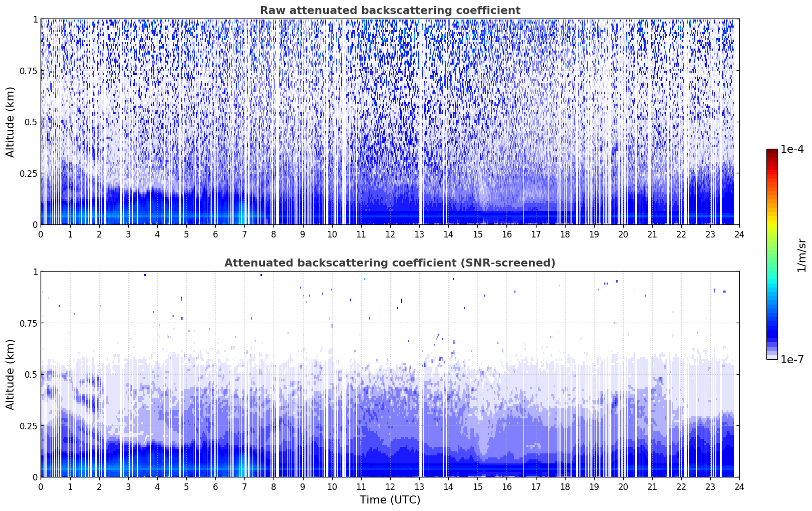Click time tick "14" under the SNR-screened plot
Viewport: 812px width, 511px height.
(448, 486)
